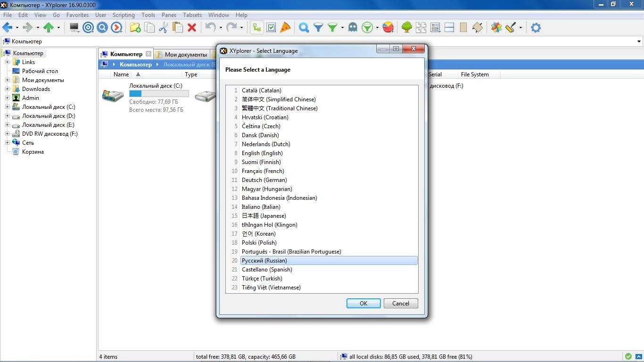Open the Favorites menu
The image size is (644, 362).
click(x=77, y=15)
